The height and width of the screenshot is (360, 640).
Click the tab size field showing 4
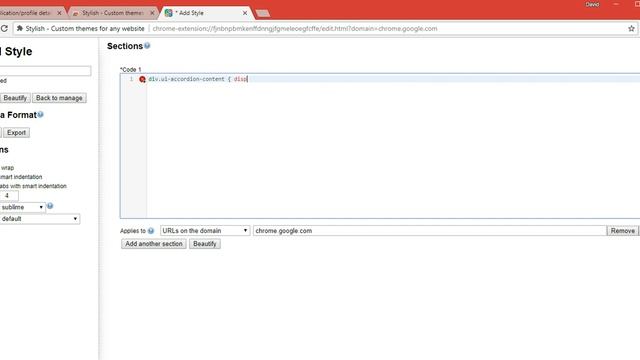pos(9,196)
